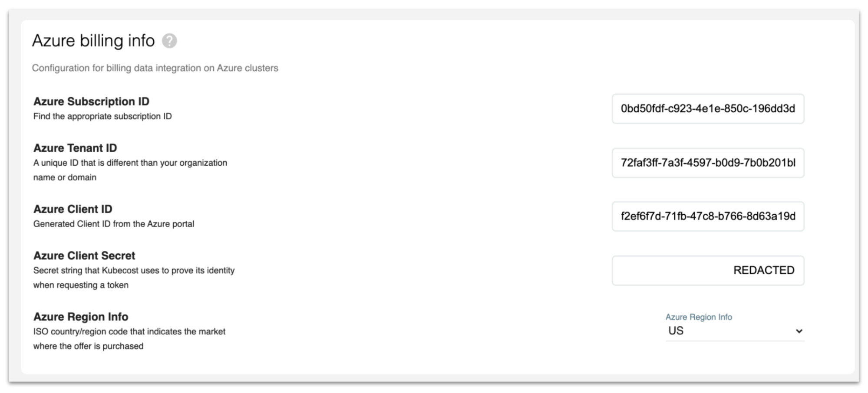This screenshot has width=868, height=393.
Task: Click the Kubecost secret string description
Action: click(134, 278)
